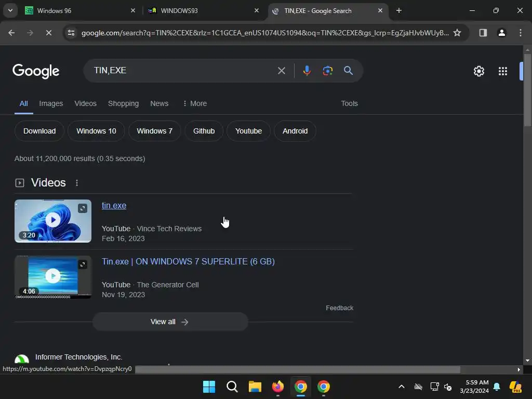Viewport: 532px width, 399px height.
Task: Bookmark this page with the star
Action: coord(457,33)
